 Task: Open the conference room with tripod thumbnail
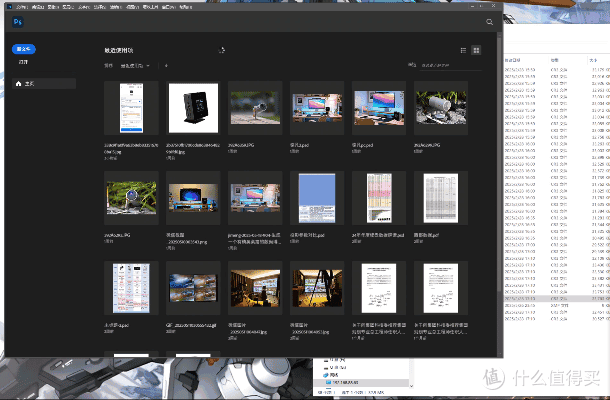click(317, 288)
